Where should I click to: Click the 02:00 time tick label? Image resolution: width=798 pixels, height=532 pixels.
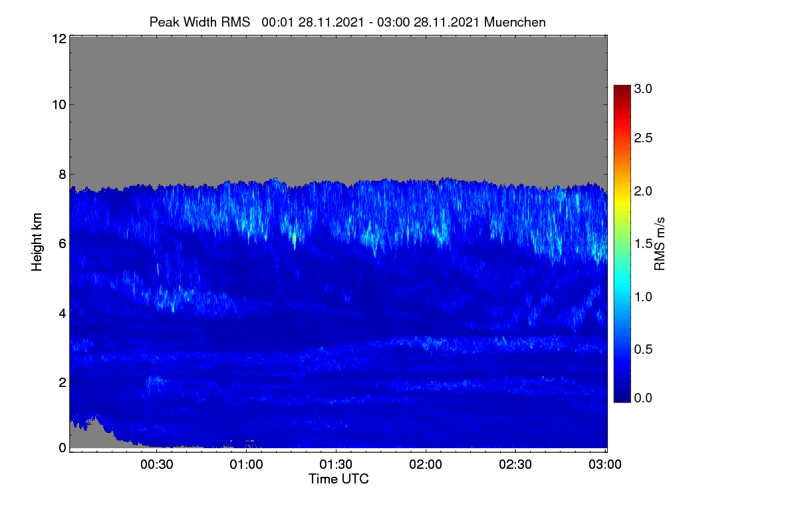(x=426, y=465)
